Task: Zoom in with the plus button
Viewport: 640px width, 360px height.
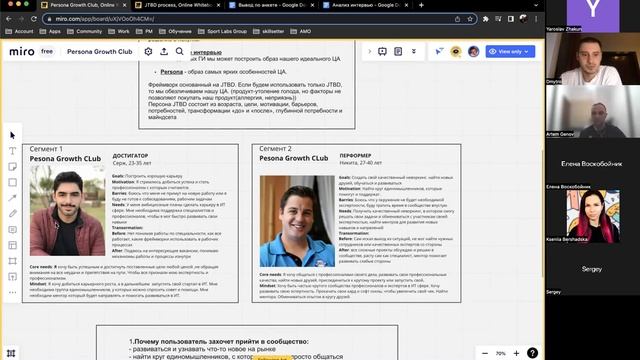Action: tap(516, 353)
